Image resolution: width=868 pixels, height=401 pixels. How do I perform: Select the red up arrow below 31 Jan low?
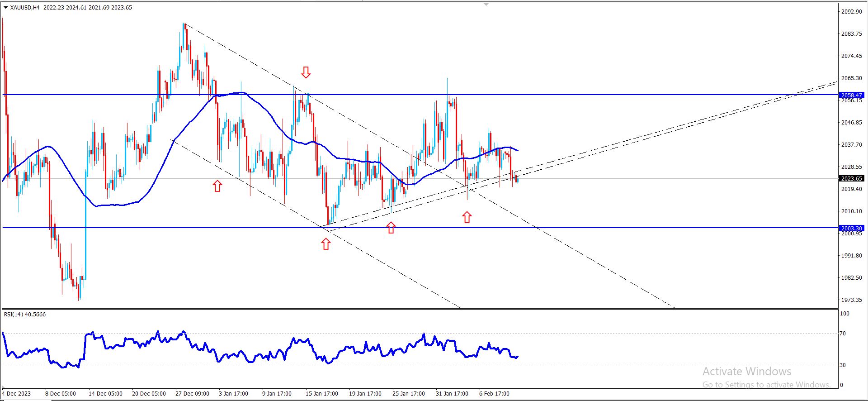coord(467,217)
